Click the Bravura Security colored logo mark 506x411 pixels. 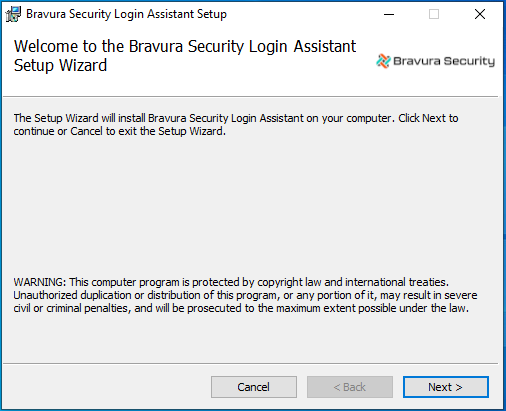[383, 61]
